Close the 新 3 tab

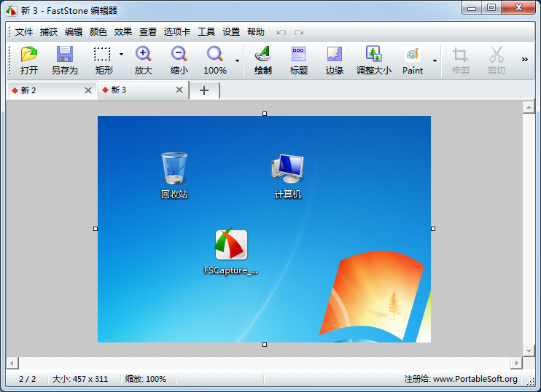coord(179,90)
